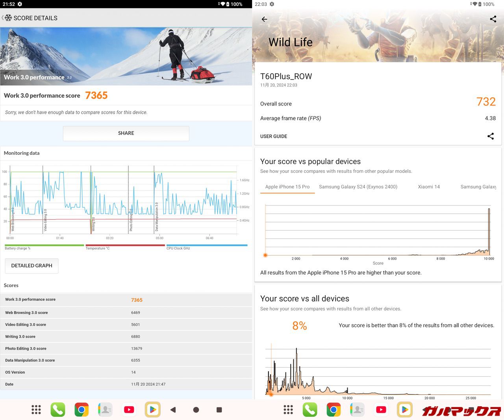This screenshot has height=420, width=504.
Task: Tap the share icon in Wild Life header
Action: click(x=493, y=19)
